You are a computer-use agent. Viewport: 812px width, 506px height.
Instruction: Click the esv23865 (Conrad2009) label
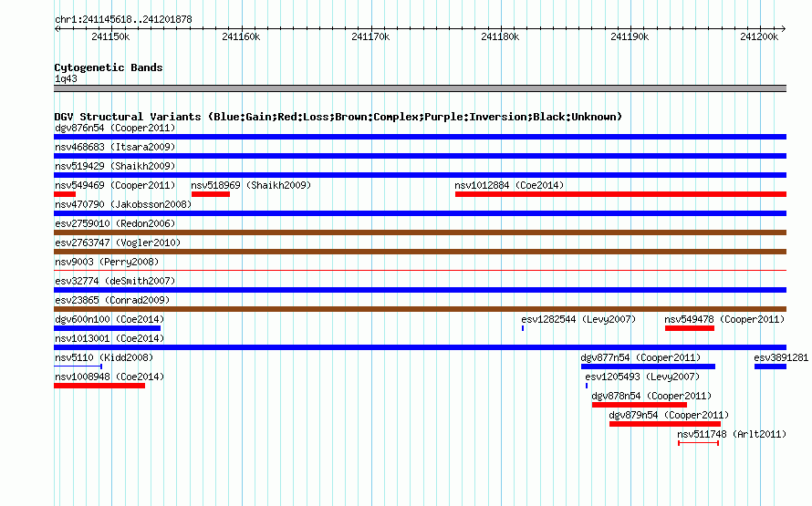point(112,300)
